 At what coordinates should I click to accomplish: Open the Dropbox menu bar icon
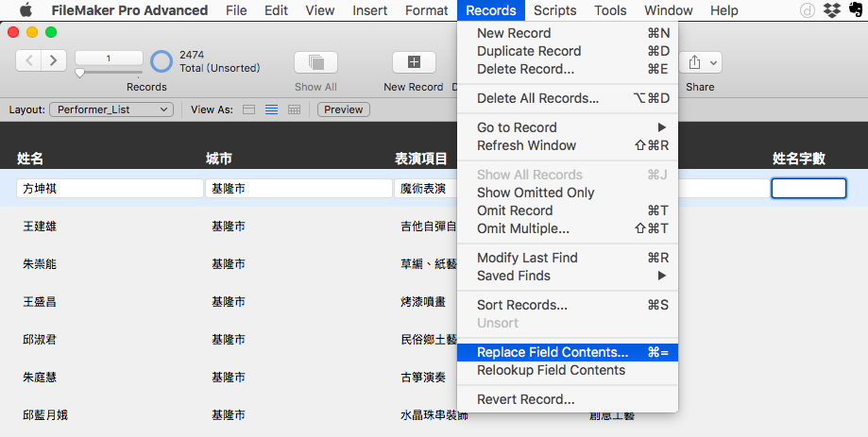[832, 10]
